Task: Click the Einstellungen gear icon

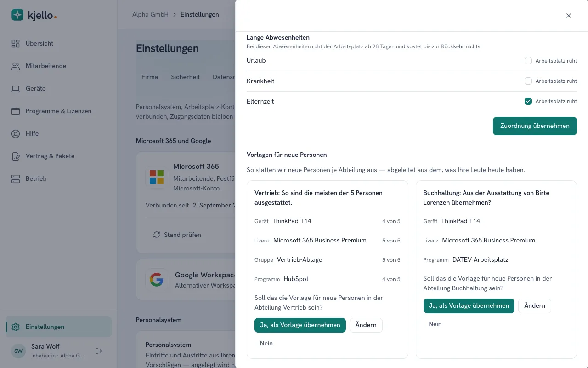Action: tap(16, 327)
